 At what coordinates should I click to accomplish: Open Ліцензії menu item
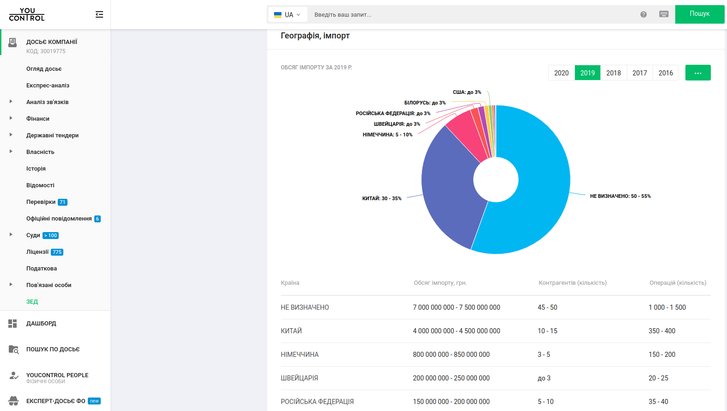[38, 252]
